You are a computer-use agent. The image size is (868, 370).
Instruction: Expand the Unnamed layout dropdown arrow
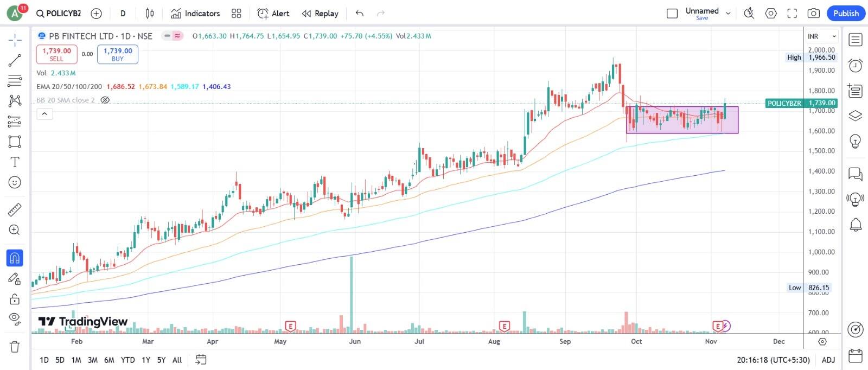[x=728, y=14]
